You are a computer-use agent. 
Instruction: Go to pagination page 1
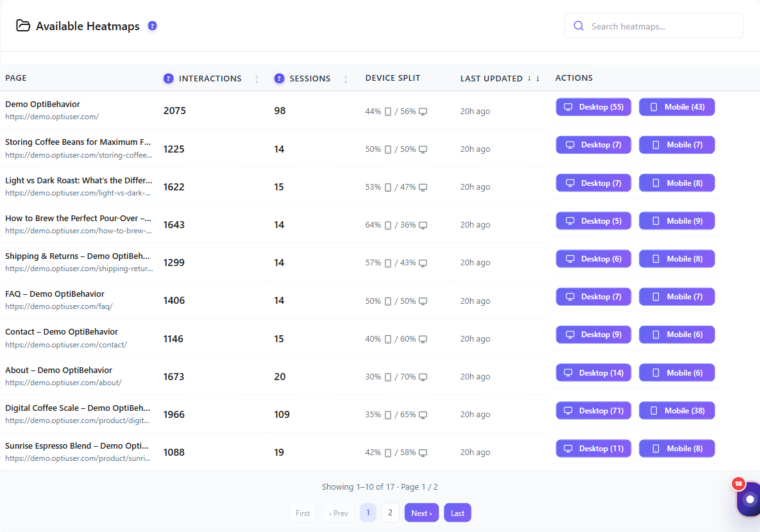(x=368, y=513)
